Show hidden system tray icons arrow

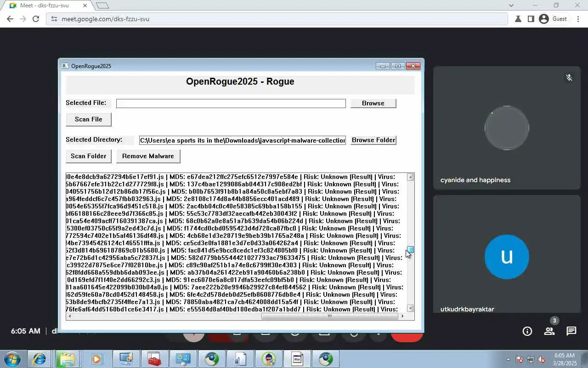(x=508, y=359)
